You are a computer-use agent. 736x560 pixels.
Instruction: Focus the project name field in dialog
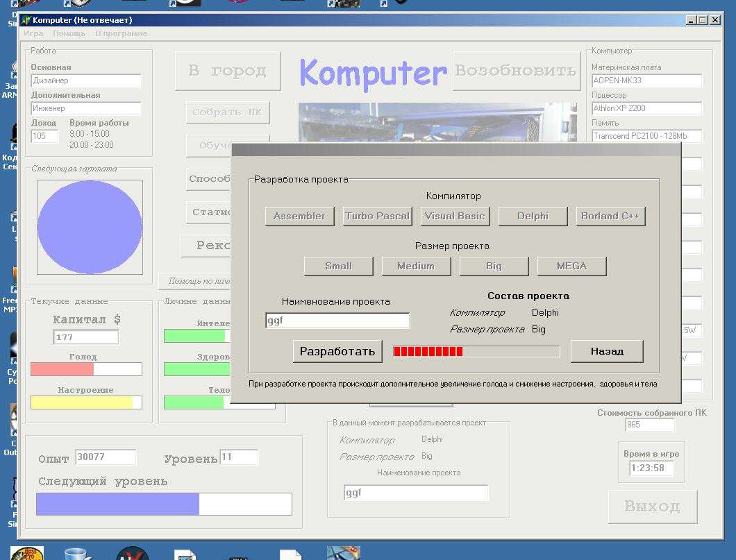337,321
